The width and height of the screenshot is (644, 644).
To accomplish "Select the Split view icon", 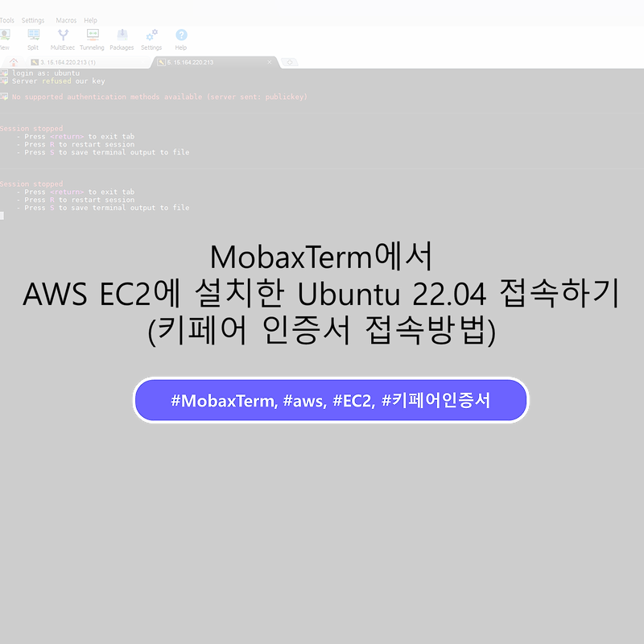I will (33, 36).
